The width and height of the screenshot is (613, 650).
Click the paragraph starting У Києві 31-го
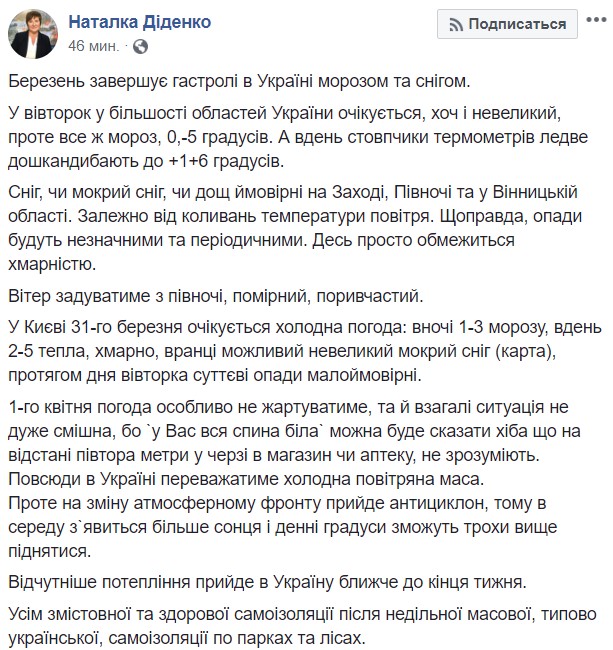[x=305, y=352]
